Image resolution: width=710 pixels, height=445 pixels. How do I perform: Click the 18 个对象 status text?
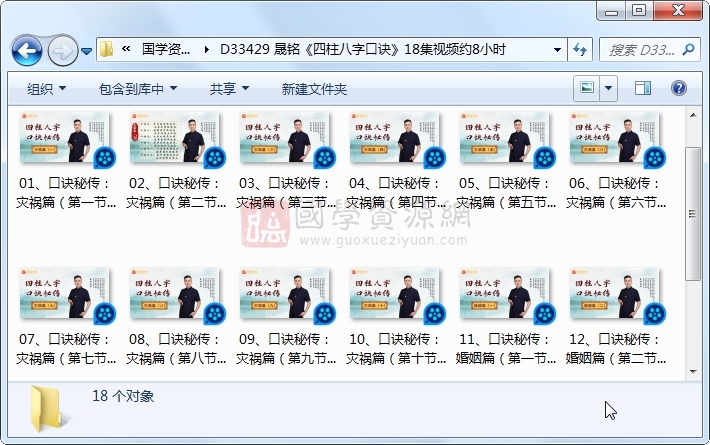point(123,396)
